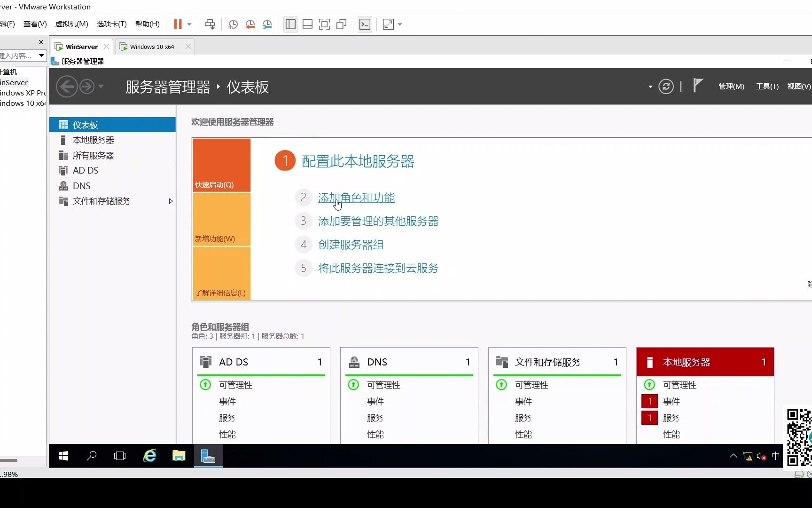The width and height of the screenshot is (812, 508).
Task: Close the Windows 10 x64 tab
Action: tap(188, 47)
